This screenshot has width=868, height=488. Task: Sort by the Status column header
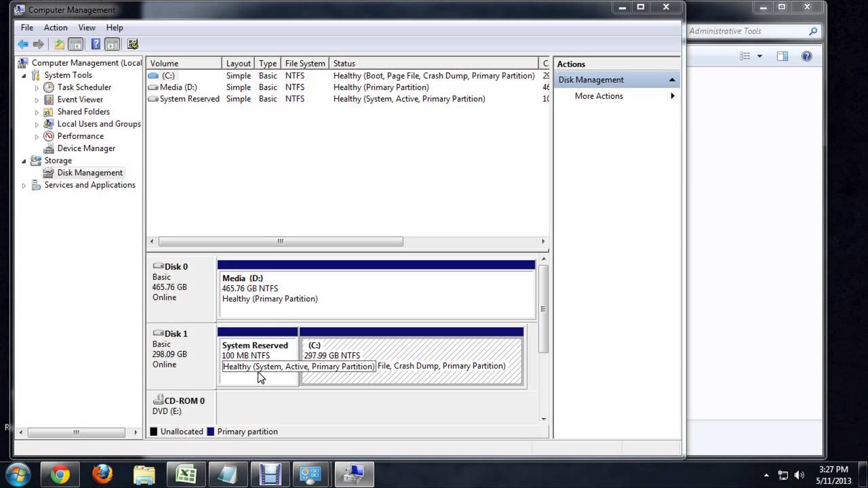434,64
